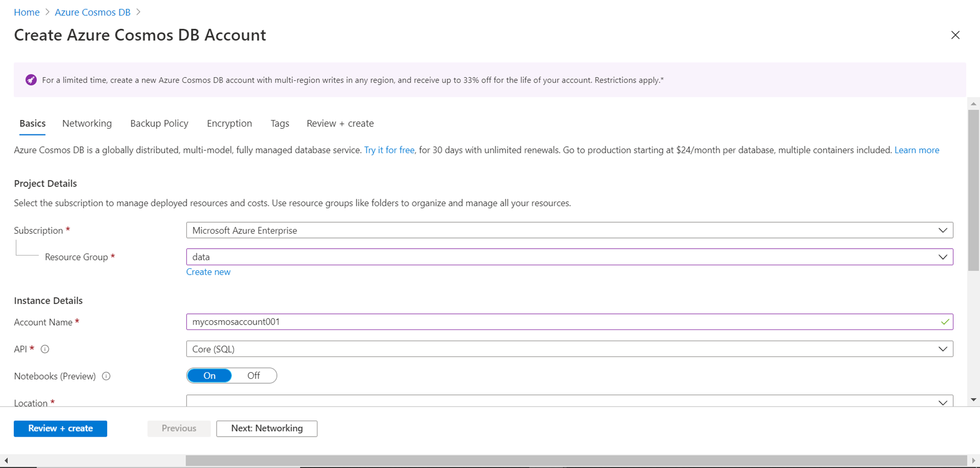Click the Notebooks (Preview) info icon

pyautogui.click(x=106, y=376)
